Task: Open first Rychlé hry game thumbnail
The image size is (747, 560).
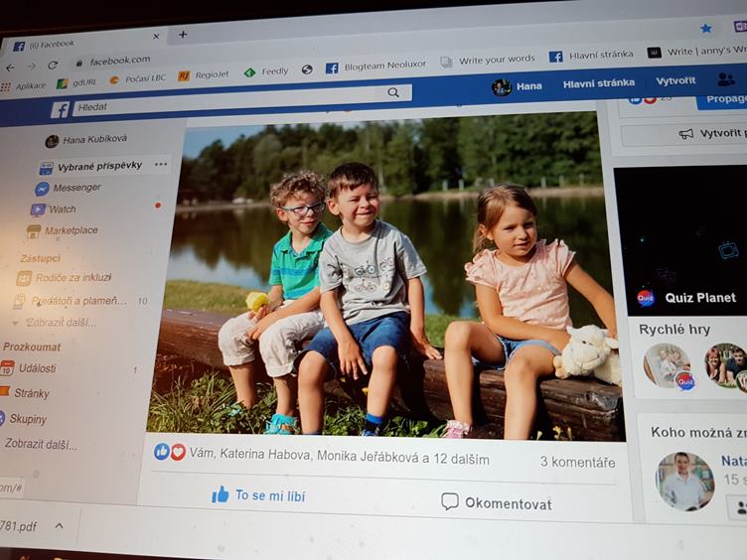Action: click(667, 365)
